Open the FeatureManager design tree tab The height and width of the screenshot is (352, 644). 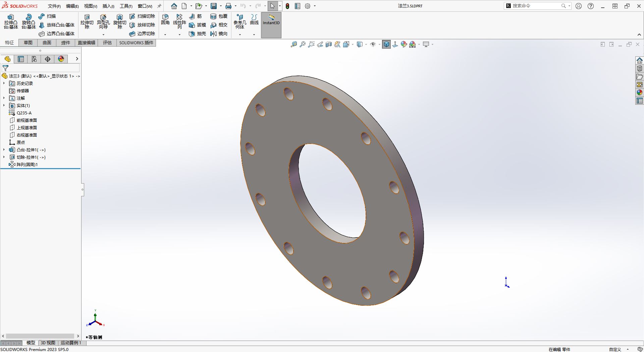pos(7,59)
